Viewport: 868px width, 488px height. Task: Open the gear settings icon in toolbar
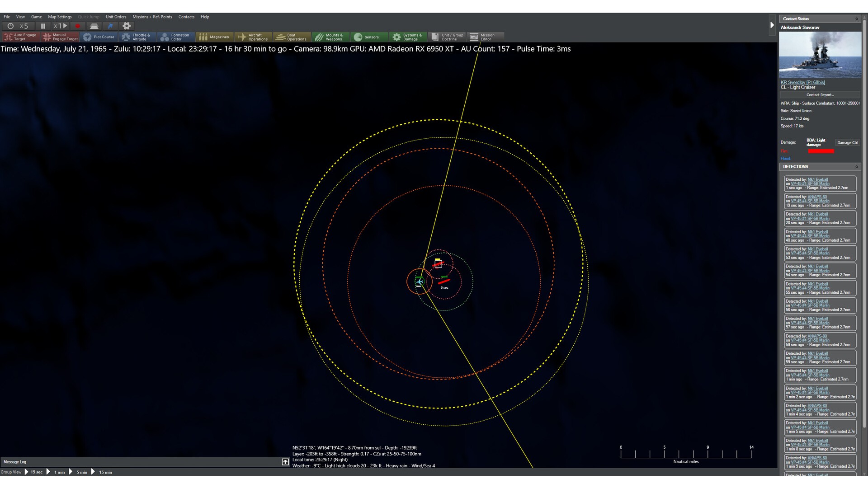(x=127, y=26)
